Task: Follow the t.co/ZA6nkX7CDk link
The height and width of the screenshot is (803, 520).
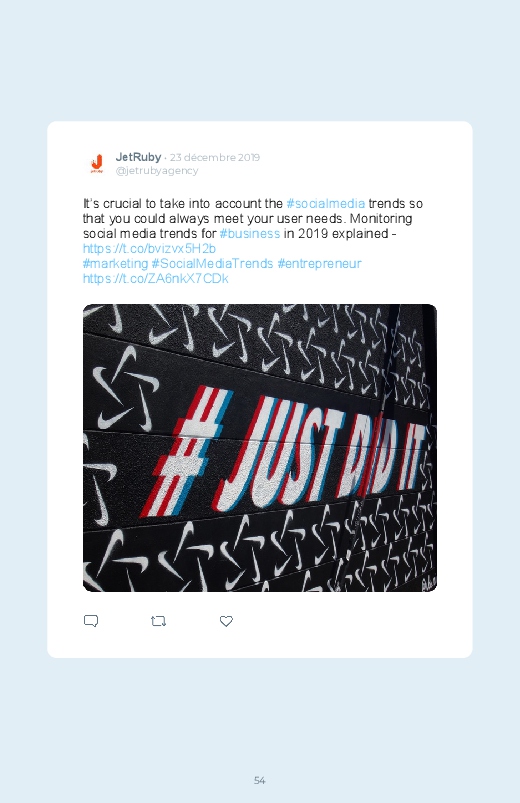Action: [x=156, y=279]
